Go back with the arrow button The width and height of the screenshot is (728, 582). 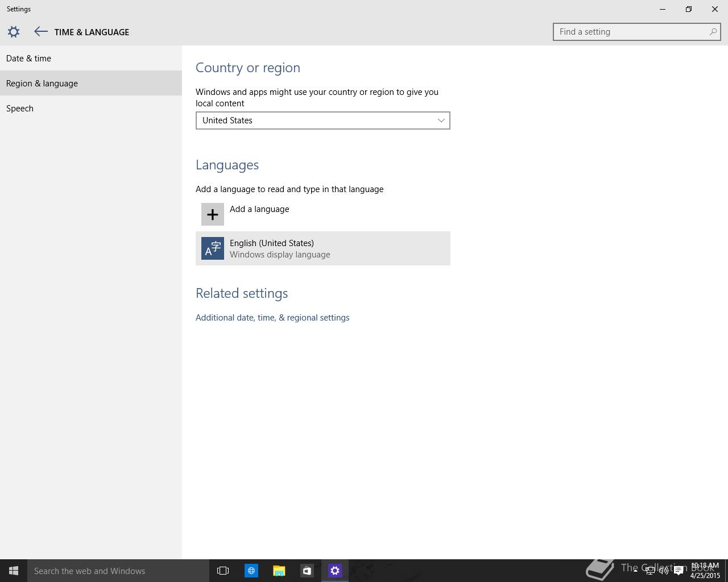coord(40,32)
